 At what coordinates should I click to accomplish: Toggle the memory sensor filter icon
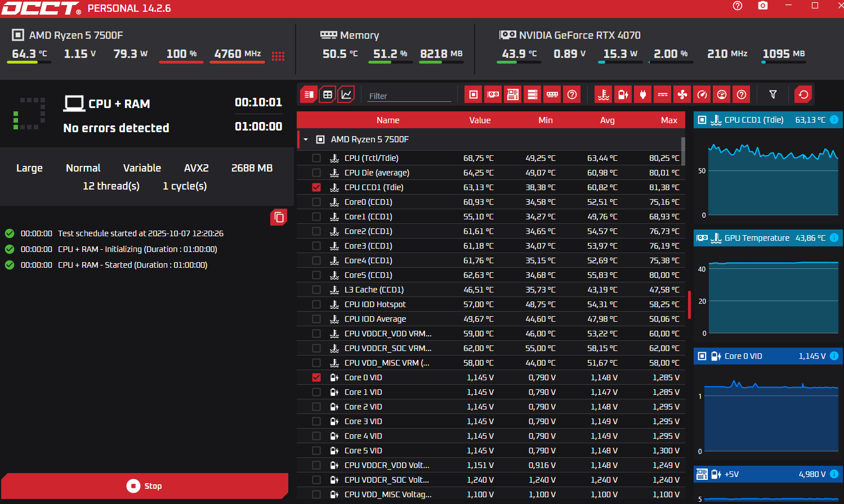(552, 94)
